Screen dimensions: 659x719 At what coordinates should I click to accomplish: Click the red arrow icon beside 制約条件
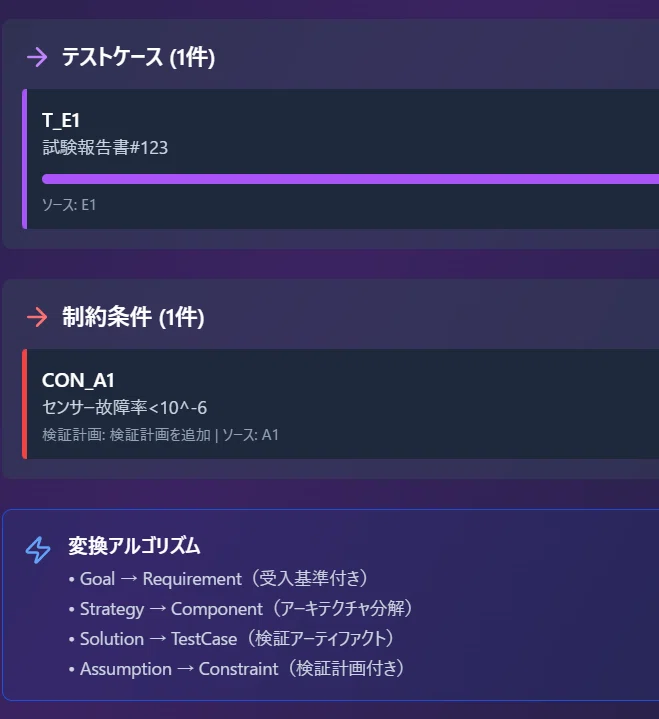coord(37,317)
